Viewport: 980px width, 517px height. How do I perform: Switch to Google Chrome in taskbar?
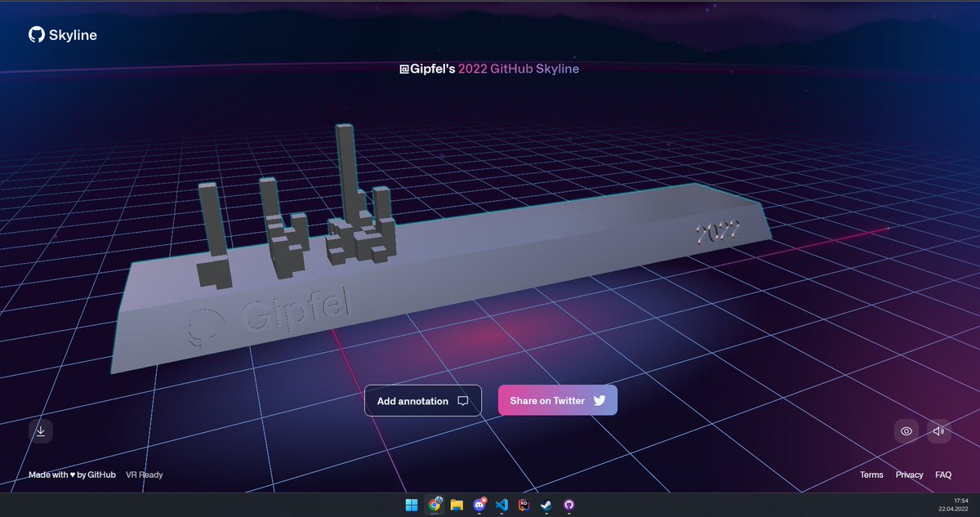pyautogui.click(x=434, y=505)
